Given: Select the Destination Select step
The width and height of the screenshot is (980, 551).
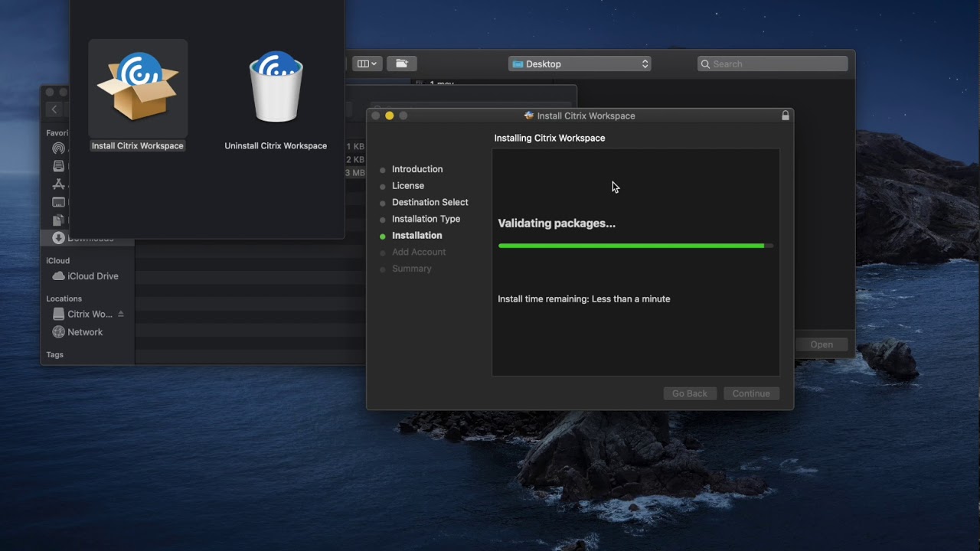Looking at the screenshot, I should (430, 203).
